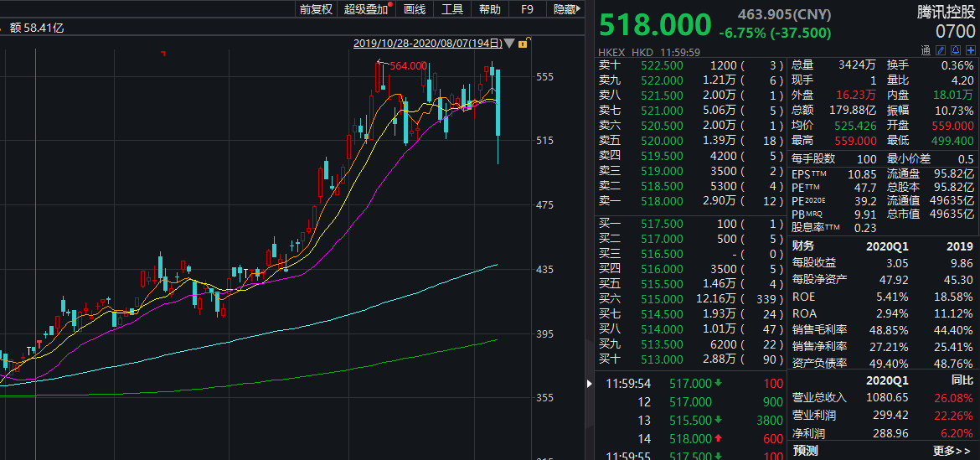The width and height of the screenshot is (980, 460).
Task: Click the date range 2019/10/28-2020/08/07 link
Action: click(x=427, y=43)
